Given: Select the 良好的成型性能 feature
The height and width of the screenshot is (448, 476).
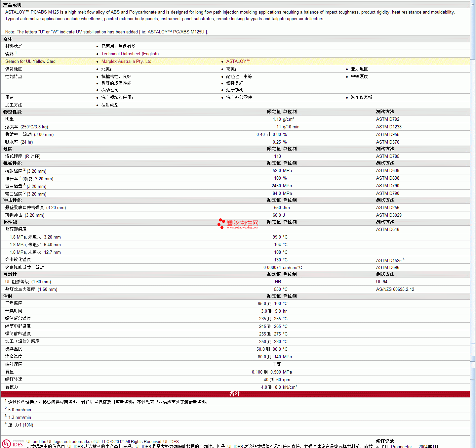Looking at the screenshot, I should point(116,83).
